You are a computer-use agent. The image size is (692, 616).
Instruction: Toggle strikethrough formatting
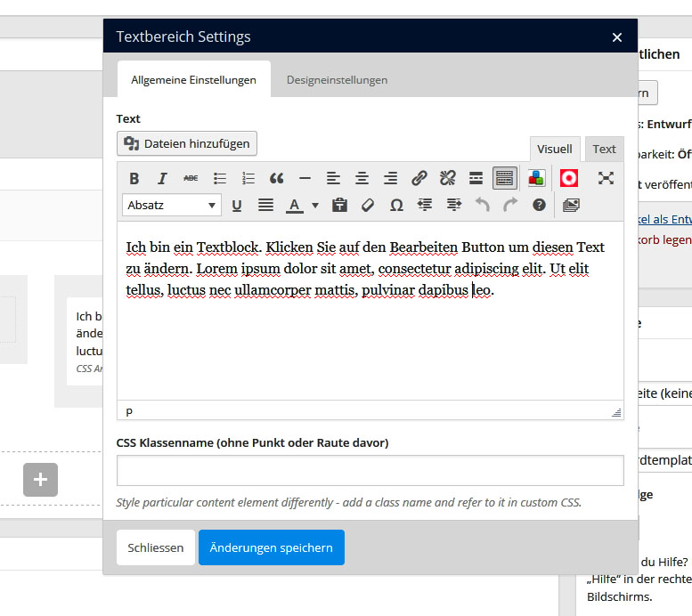click(x=191, y=178)
